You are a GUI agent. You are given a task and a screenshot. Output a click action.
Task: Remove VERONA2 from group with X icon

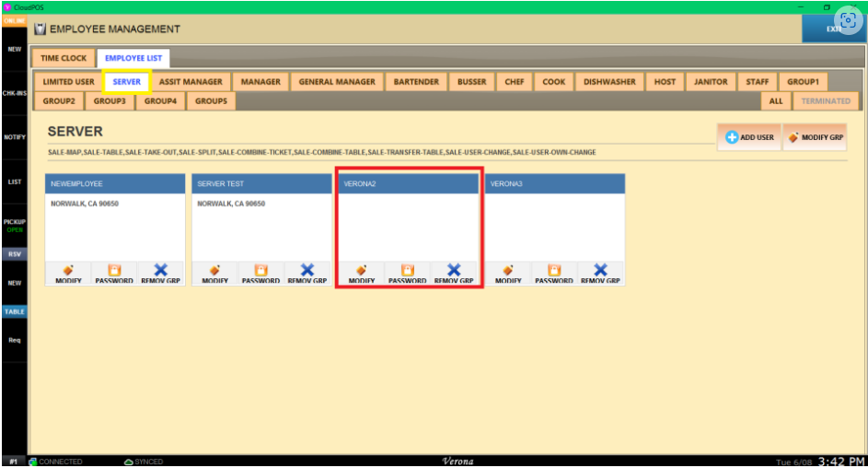point(453,270)
